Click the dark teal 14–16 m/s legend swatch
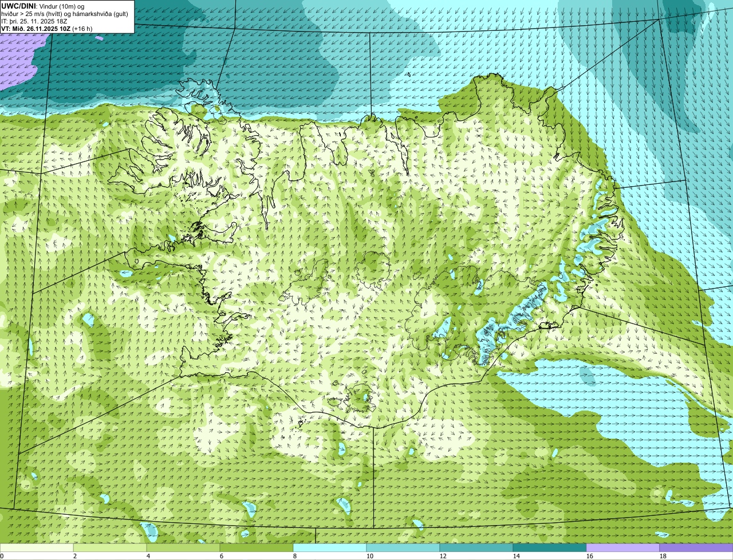 click(x=550, y=547)
